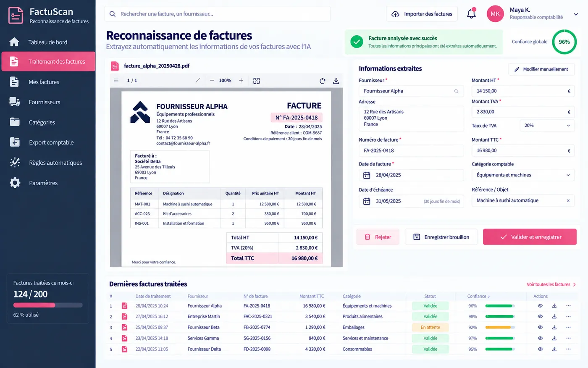Open calendar for Date de facture
Viewport: 588px width, 368px height.
click(367, 175)
